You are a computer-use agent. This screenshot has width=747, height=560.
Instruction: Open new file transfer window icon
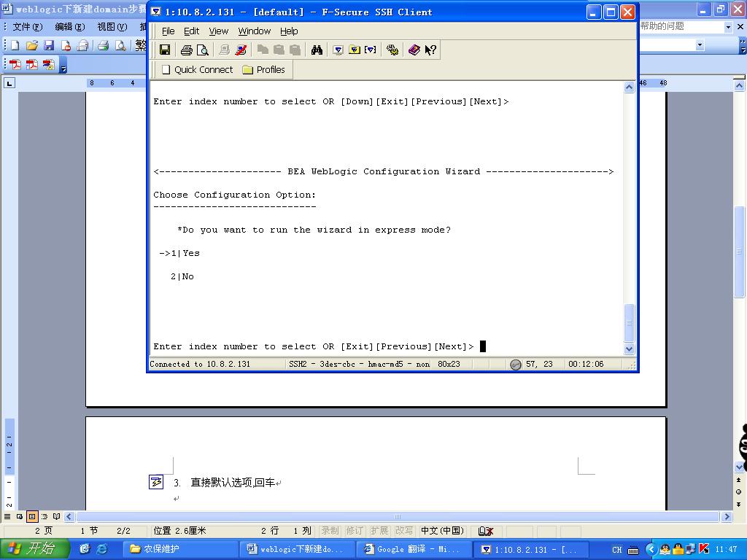(x=354, y=50)
